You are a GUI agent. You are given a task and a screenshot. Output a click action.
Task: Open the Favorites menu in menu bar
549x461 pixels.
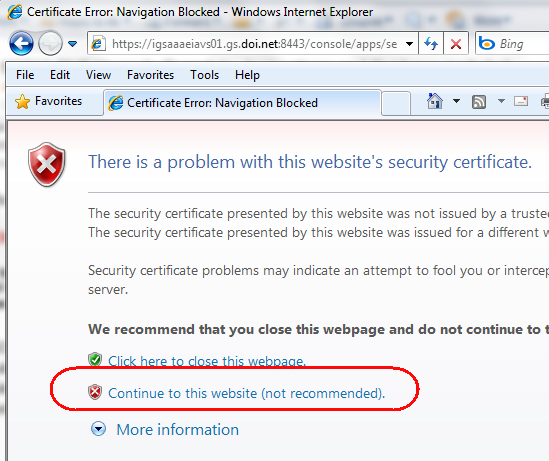150,75
